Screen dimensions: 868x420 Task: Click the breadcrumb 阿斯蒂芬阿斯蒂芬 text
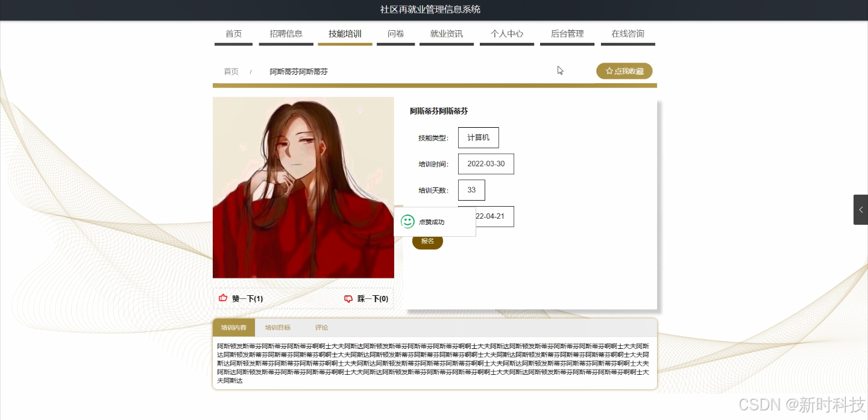(x=299, y=72)
